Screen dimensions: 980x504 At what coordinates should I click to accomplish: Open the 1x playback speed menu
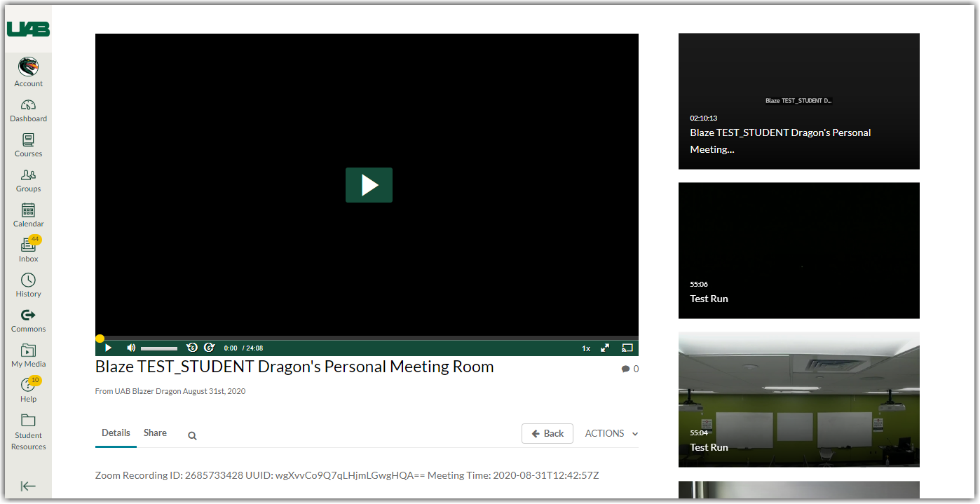click(x=586, y=348)
